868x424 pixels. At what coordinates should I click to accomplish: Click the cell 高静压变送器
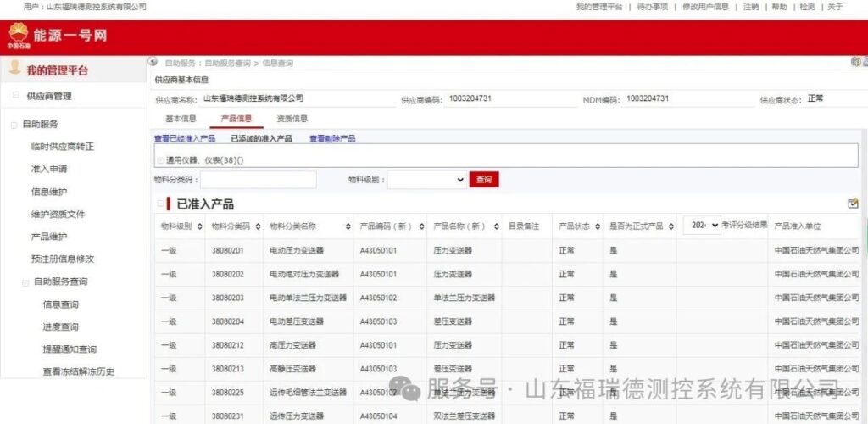[292, 369]
